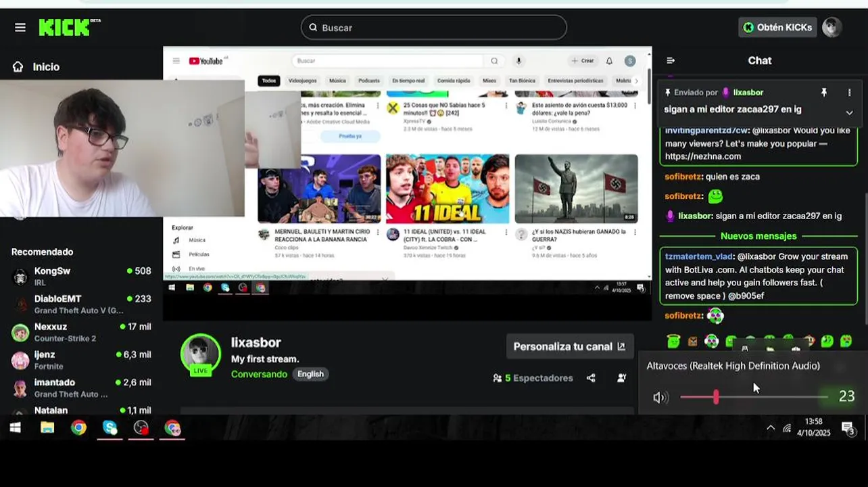Click the KICK logo
This screenshot has width=868, height=487.
(69, 27)
